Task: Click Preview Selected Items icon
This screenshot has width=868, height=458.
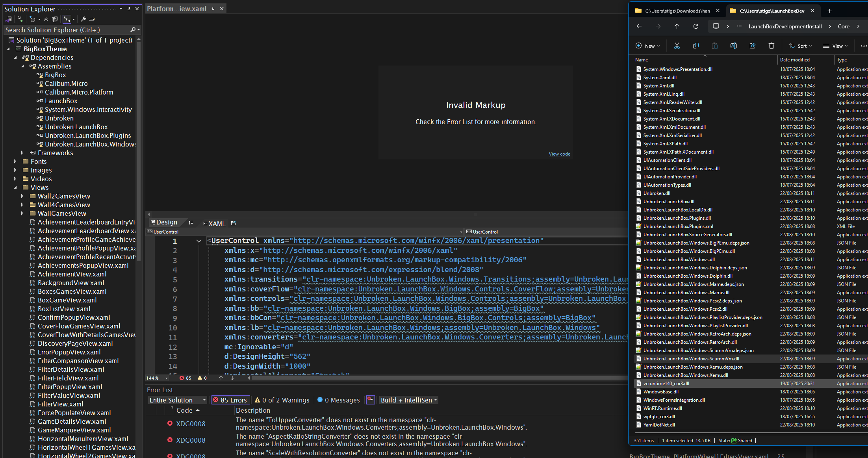Action: click(92, 19)
